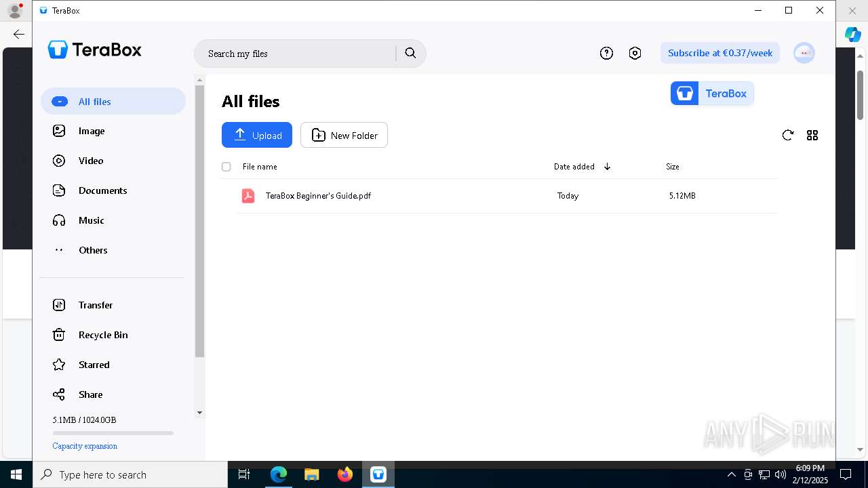Open the Image section
The width and height of the screenshot is (868, 488).
coord(113,131)
